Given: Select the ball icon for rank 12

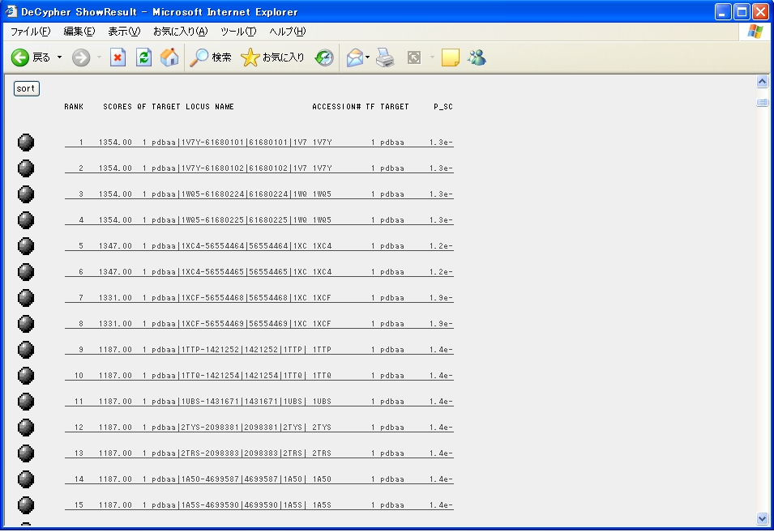Looking at the screenshot, I should pos(26,427).
